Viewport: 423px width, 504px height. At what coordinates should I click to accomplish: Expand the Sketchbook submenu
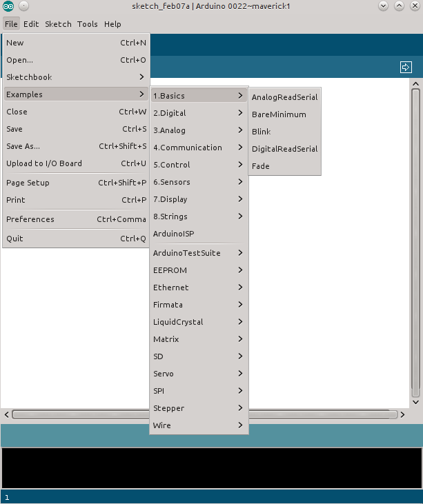point(76,77)
